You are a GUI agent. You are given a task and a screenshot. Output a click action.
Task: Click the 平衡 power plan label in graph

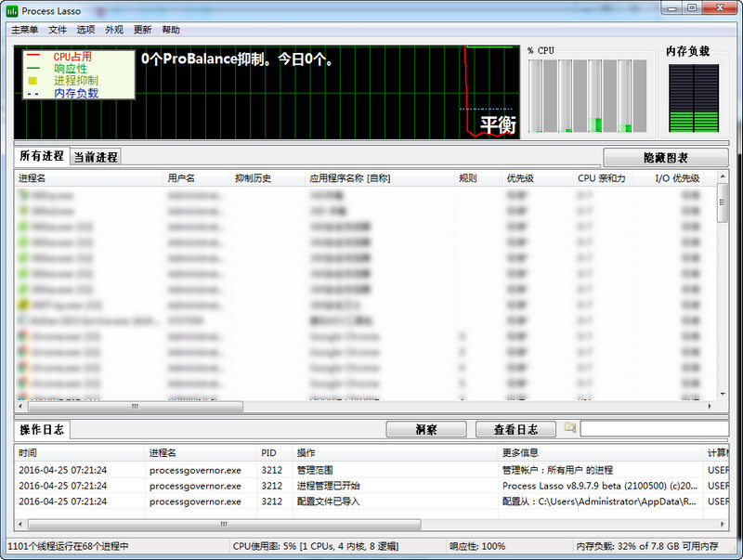[x=498, y=124]
